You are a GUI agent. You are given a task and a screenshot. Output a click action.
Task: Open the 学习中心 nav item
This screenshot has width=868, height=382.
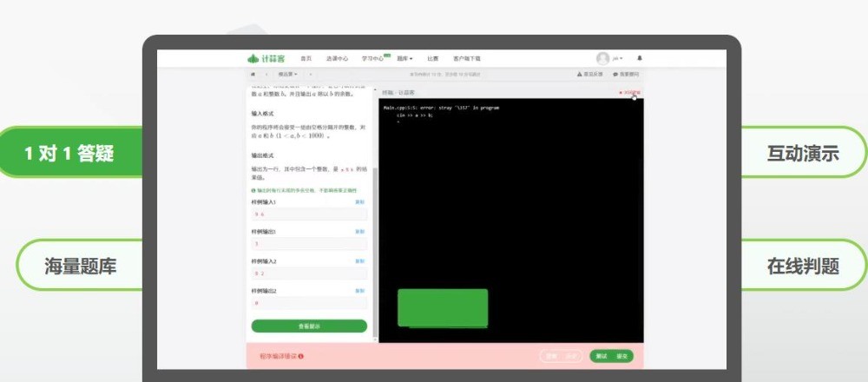coord(372,59)
